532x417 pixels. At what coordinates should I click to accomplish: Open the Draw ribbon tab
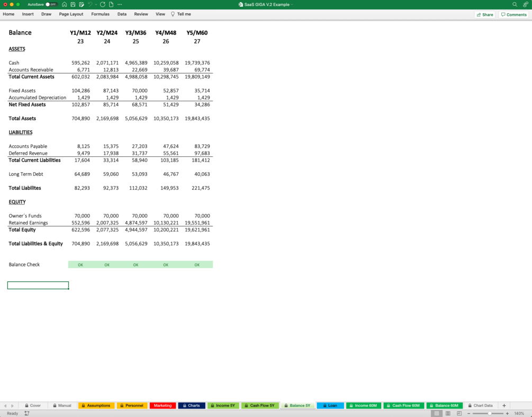46,14
